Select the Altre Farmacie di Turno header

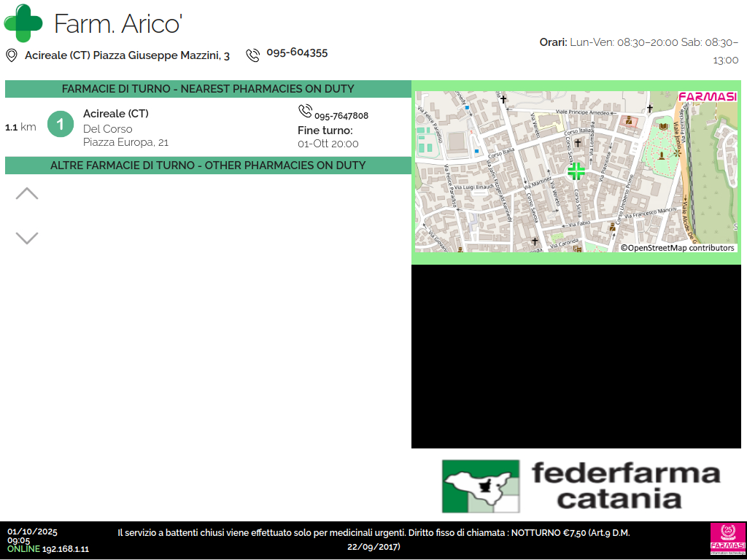[208, 166]
